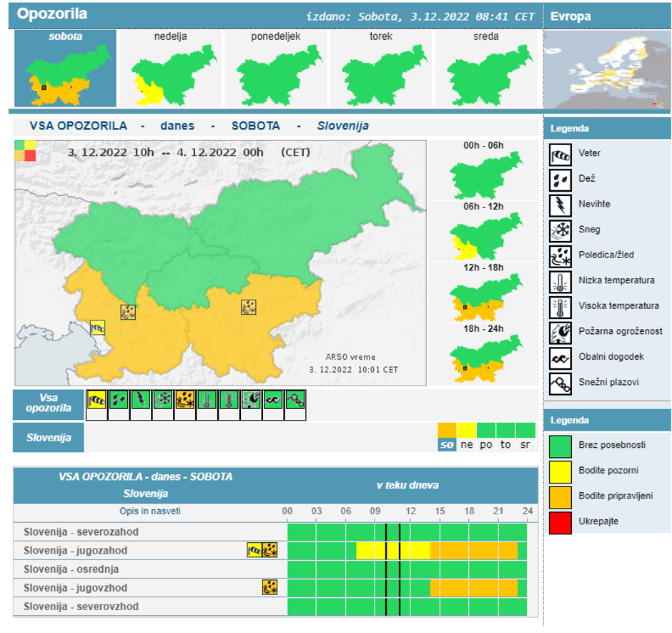Viewport: 672px width, 633px height.
Task: Click the Vsa opozorila button
Action: coord(48,403)
